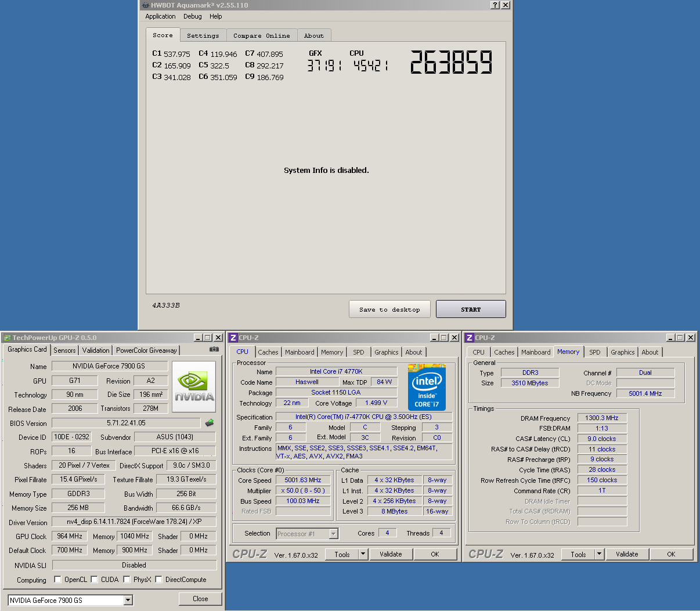Viewport: 700px width, 611px height.
Task: Click the Driver Version field in GPU-Z
Action: coord(134,522)
